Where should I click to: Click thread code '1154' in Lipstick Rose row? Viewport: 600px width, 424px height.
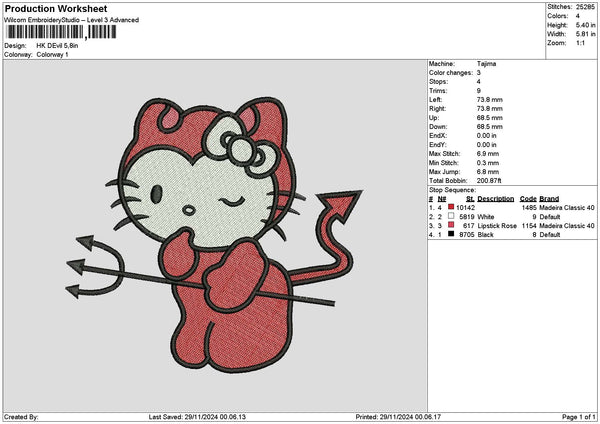tap(529, 226)
